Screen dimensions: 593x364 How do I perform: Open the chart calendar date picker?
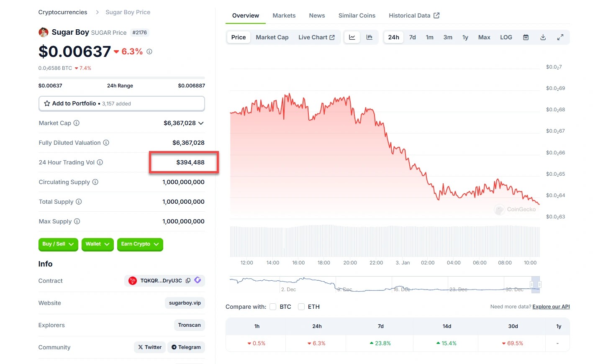click(x=526, y=37)
